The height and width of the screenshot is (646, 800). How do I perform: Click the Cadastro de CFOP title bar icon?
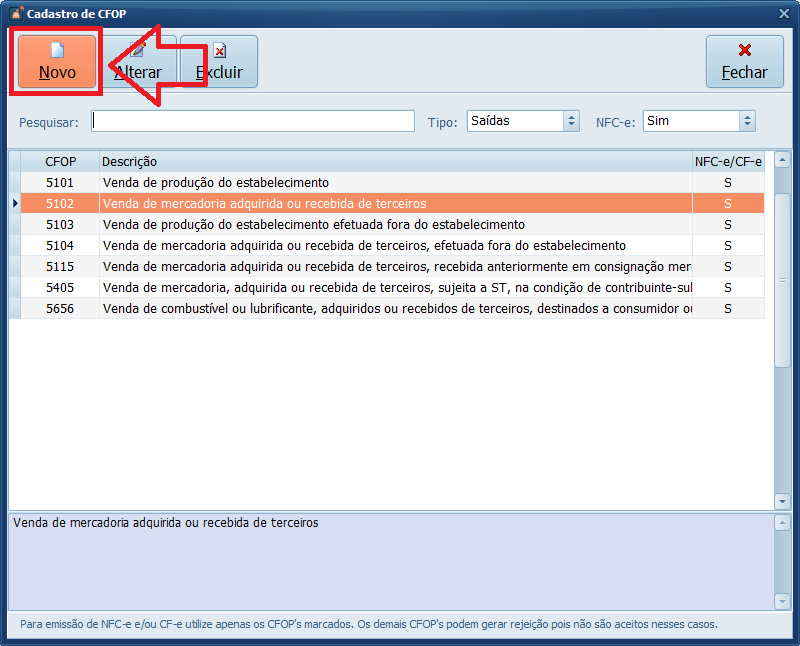click(15, 13)
